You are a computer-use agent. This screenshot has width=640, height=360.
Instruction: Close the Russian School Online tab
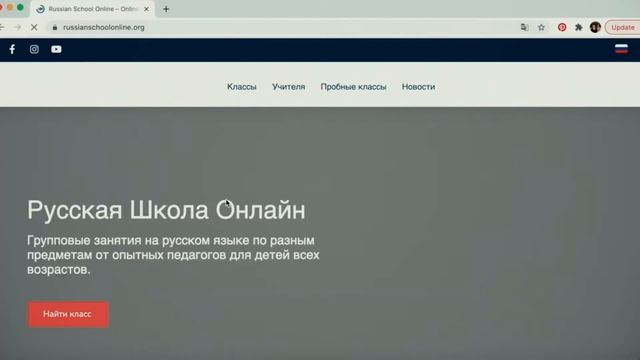(147, 9)
